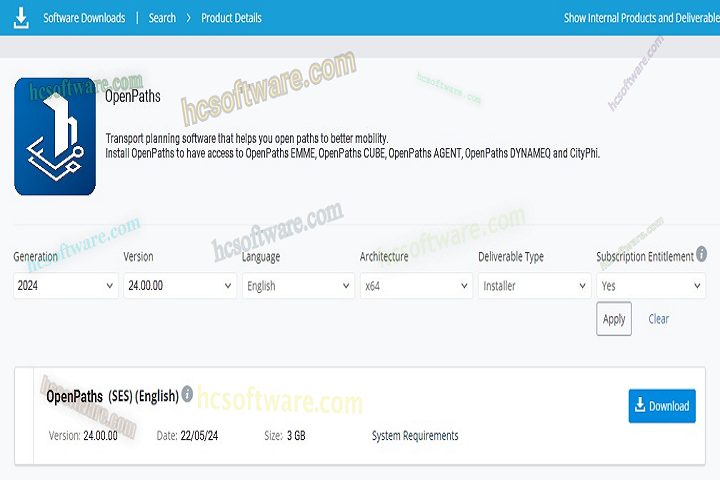Viewport: 720px width, 480px height.
Task: Click the Transport planning software description line
Action: coord(247,138)
